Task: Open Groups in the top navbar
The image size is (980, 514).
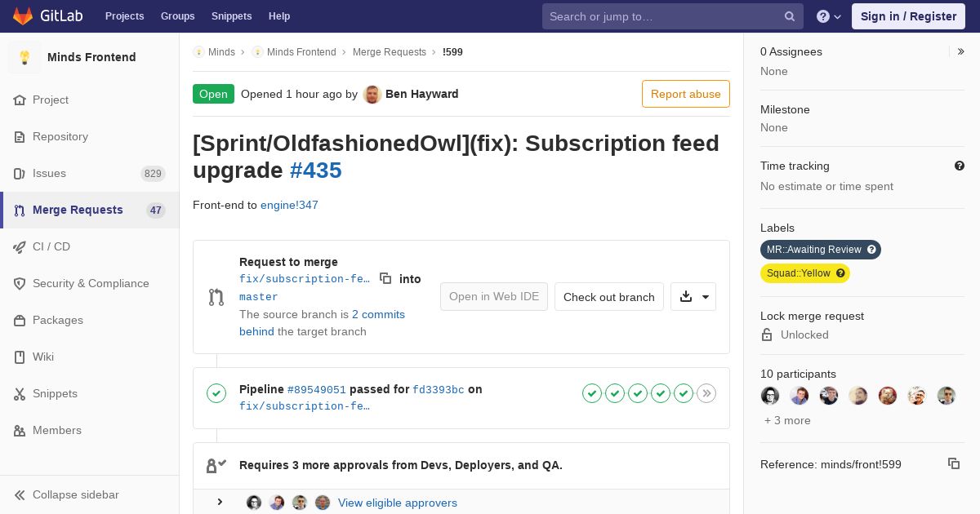Action: tap(177, 16)
